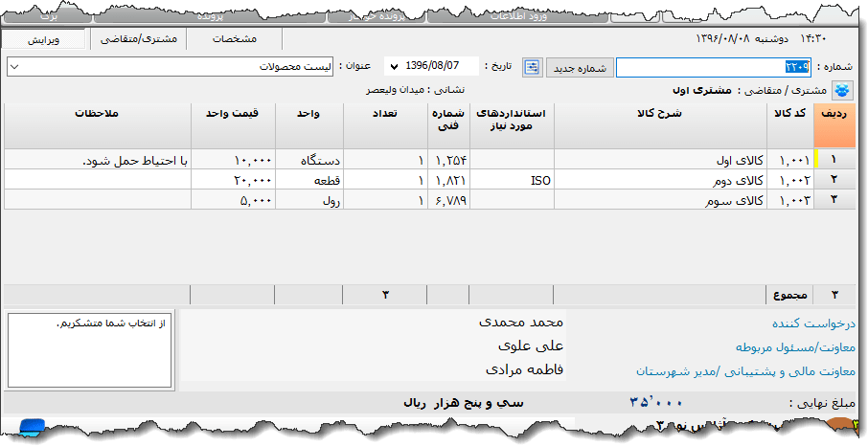Click the cell کالای اول

tap(660, 160)
